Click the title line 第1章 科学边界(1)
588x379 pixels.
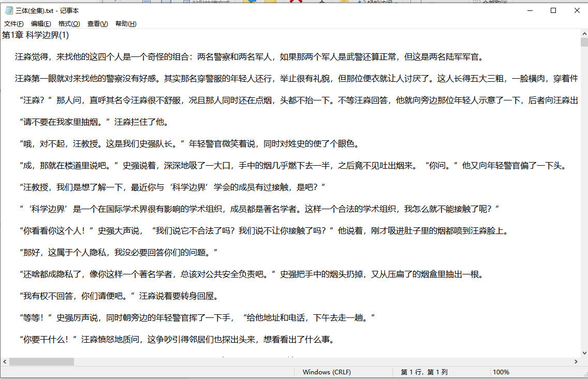[36, 35]
